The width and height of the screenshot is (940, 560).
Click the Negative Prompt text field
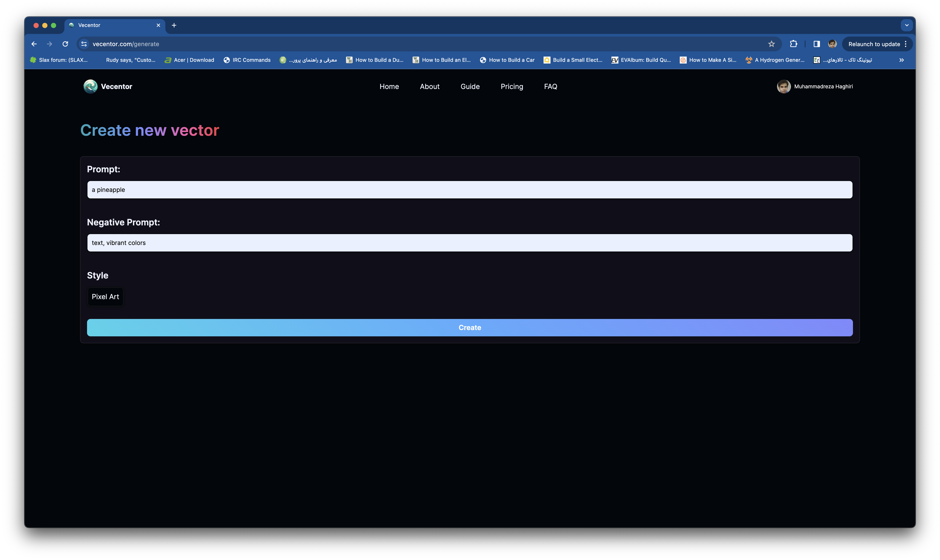[469, 243]
